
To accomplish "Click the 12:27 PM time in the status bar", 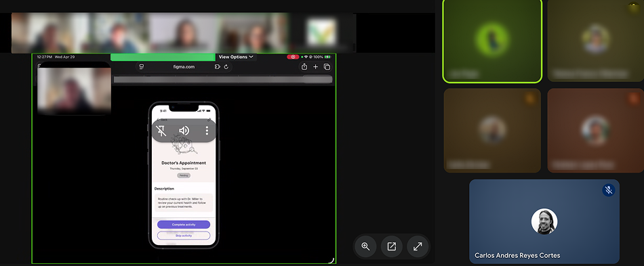I will 44,57.
